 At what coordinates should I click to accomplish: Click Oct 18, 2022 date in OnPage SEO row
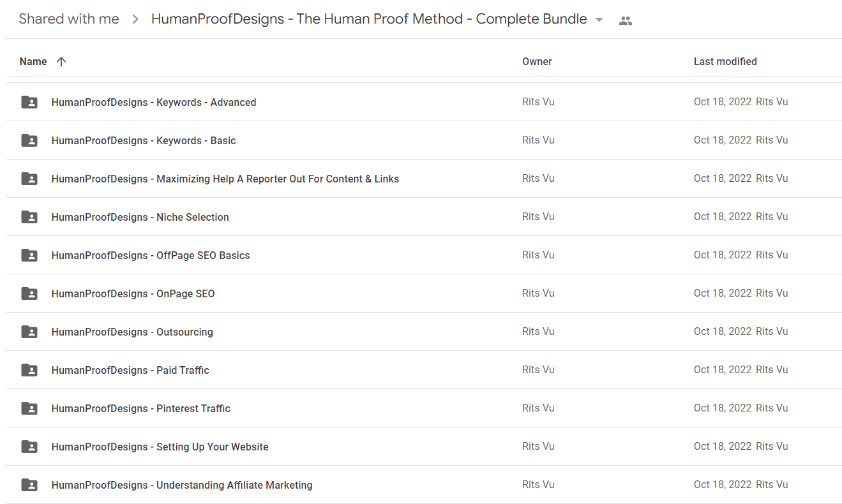723,293
